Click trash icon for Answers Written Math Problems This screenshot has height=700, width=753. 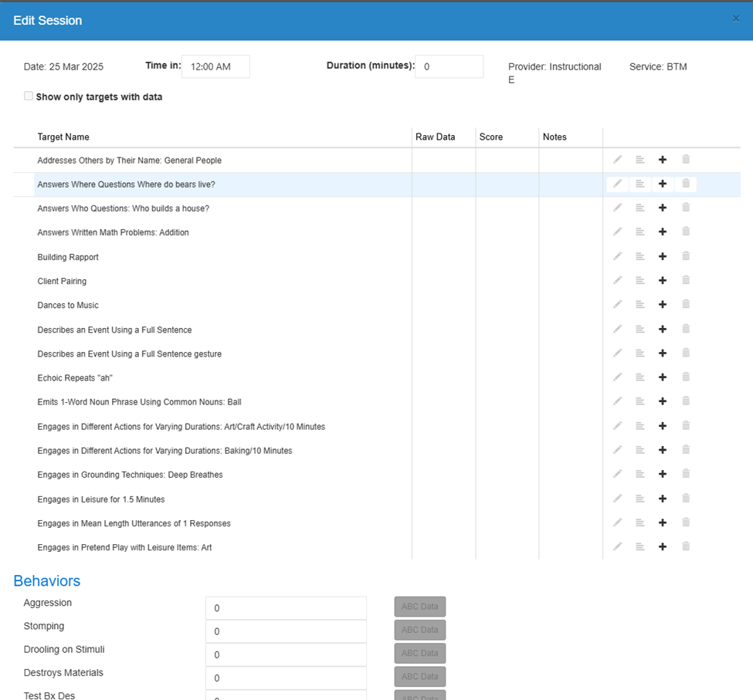pyautogui.click(x=686, y=232)
